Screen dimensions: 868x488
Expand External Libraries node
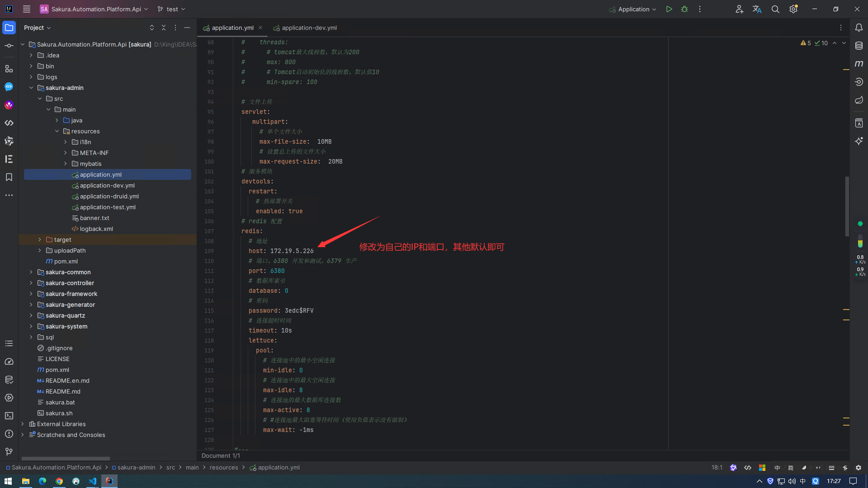23,424
